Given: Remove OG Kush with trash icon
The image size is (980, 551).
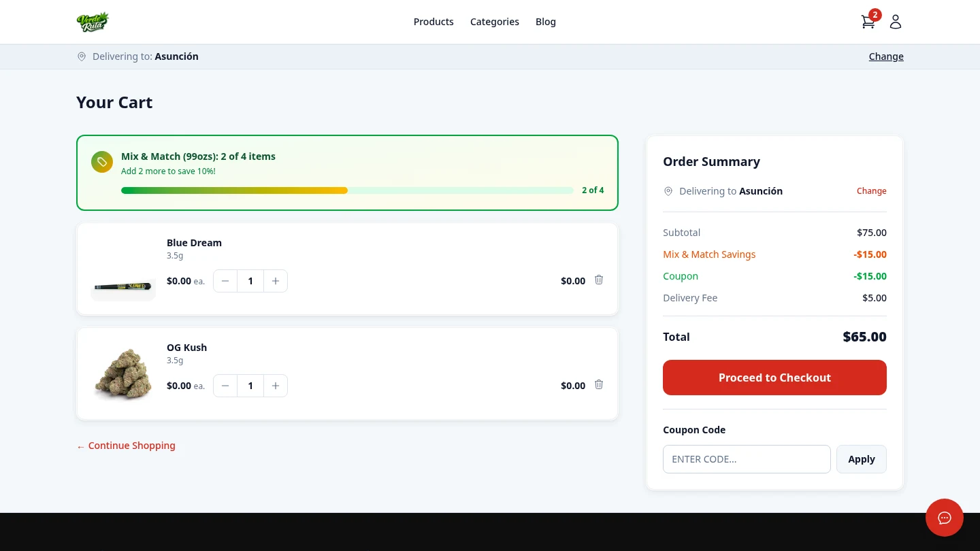Looking at the screenshot, I should 599,385.
